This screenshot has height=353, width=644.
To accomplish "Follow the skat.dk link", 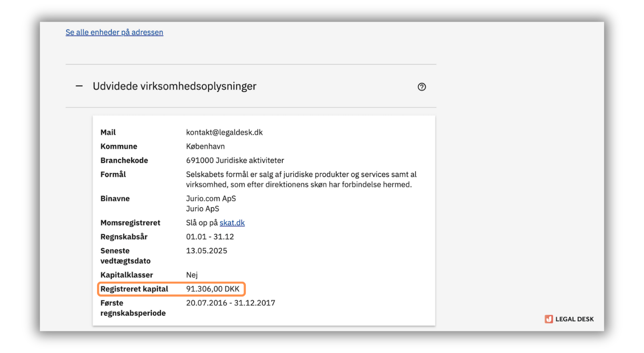I will [232, 223].
